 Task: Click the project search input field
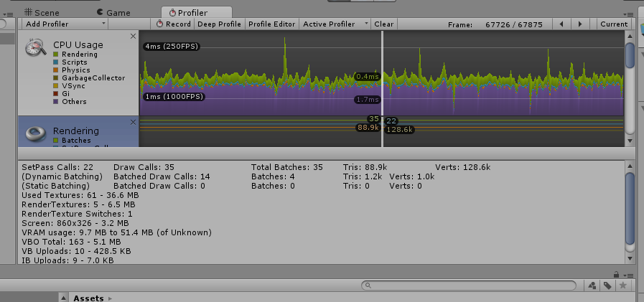pos(469,286)
